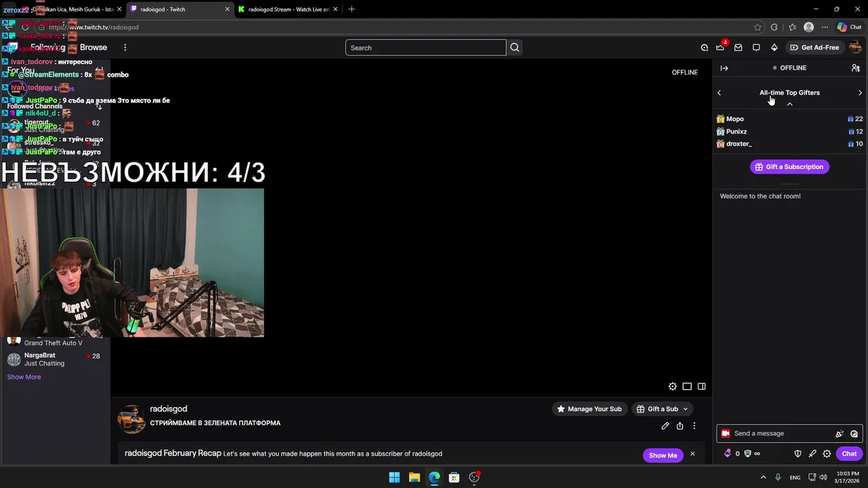Click the search magnifier button

click(x=515, y=47)
